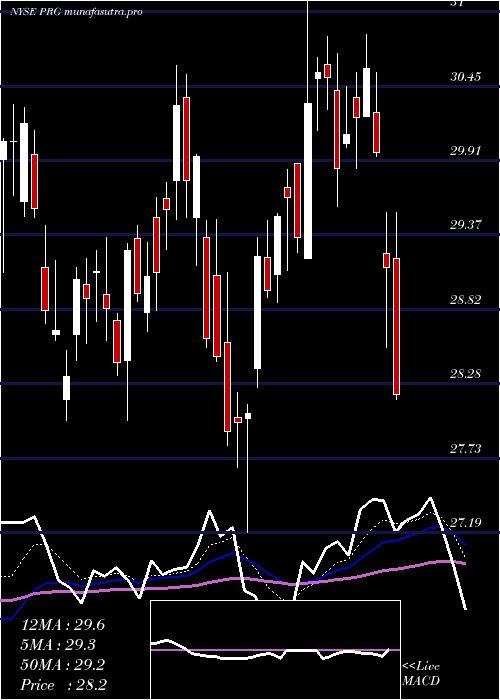Click the last long red candlestick near 28.28
The image size is (500, 700).
pyautogui.click(x=396, y=326)
